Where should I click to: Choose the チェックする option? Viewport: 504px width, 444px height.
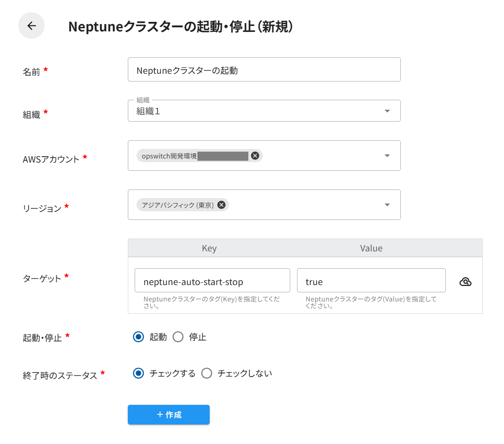(138, 373)
